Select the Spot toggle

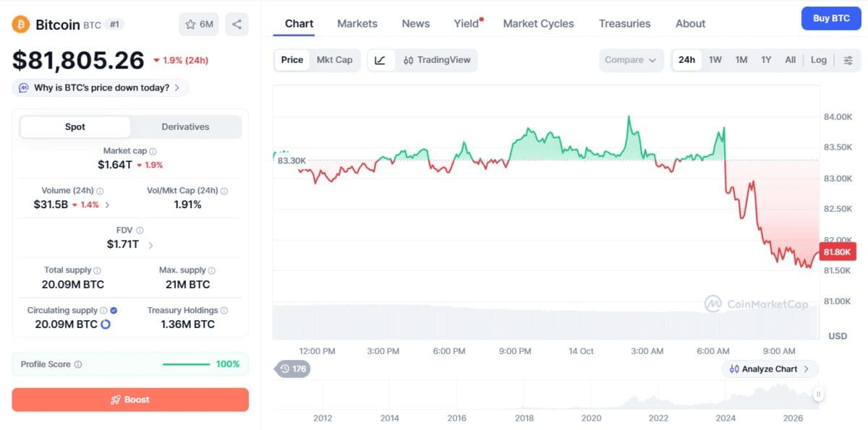(75, 127)
